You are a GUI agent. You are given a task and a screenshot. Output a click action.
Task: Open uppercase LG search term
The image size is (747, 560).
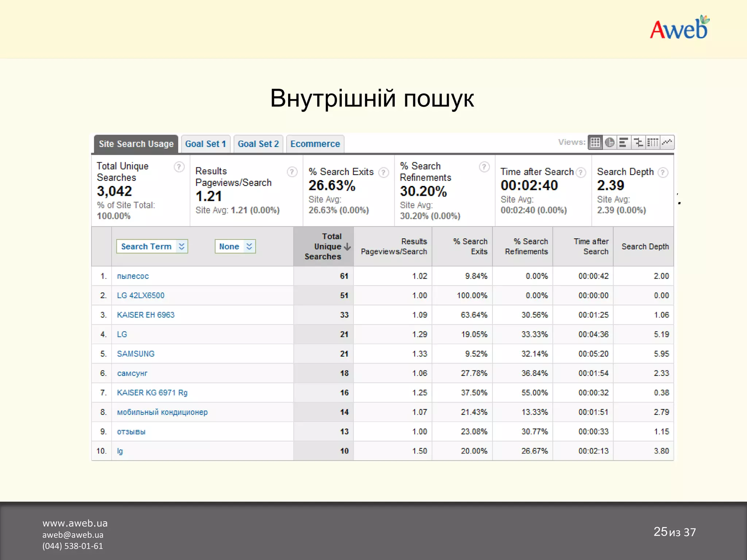122,334
